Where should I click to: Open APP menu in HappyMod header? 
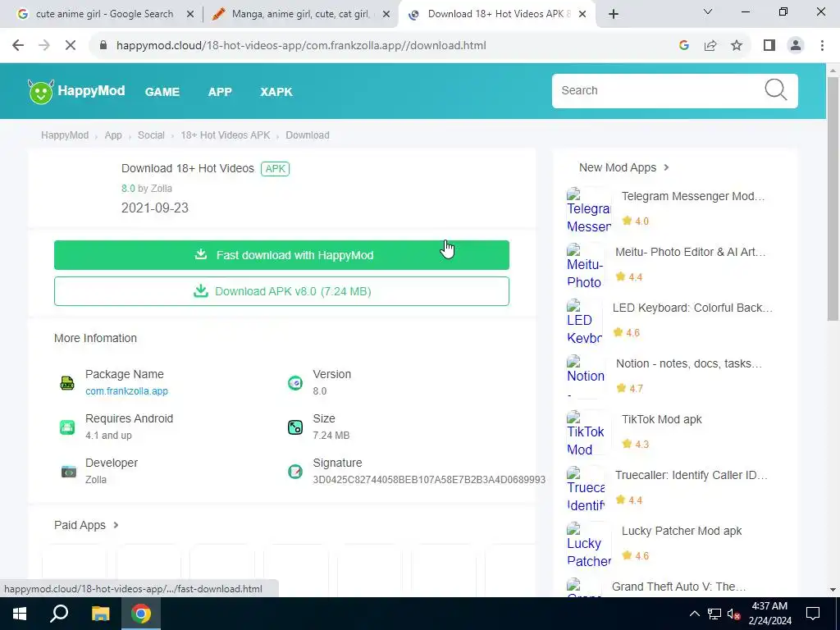pyautogui.click(x=220, y=92)
